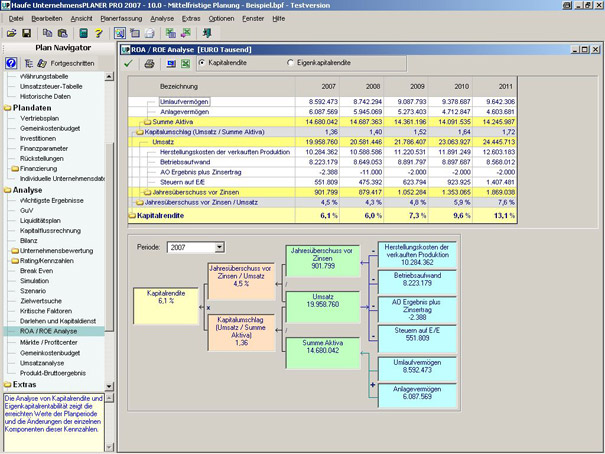Click the window layout icon beside the navigator icon
Image resolution: width=605 pixels, height=454 pixels.
(x=135, y=33)
